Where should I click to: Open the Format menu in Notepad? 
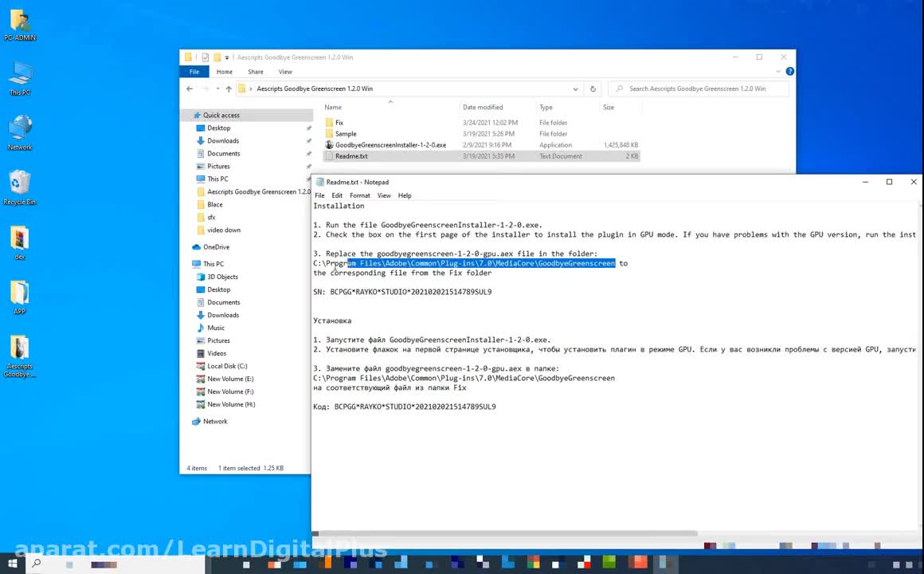point(359,195)
